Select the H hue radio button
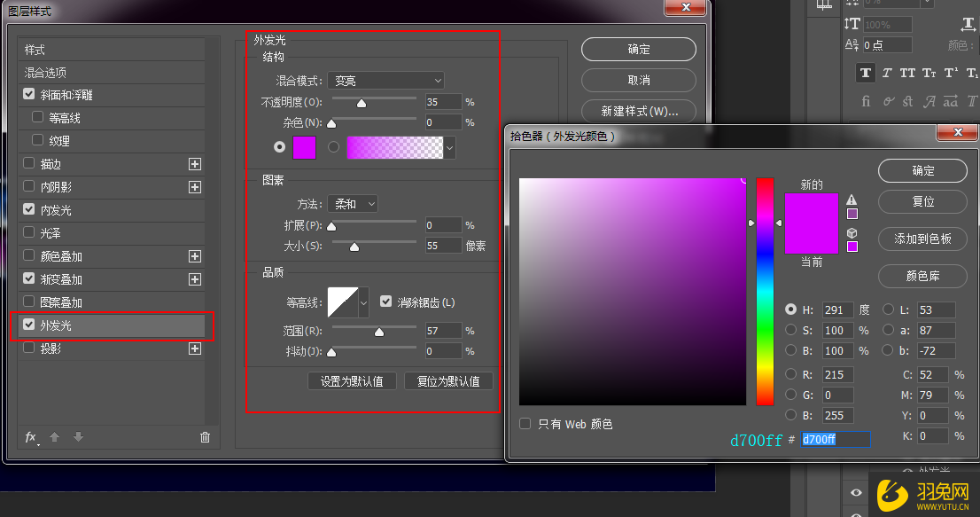Screen dimensions: 980x517 click(790, 309)
